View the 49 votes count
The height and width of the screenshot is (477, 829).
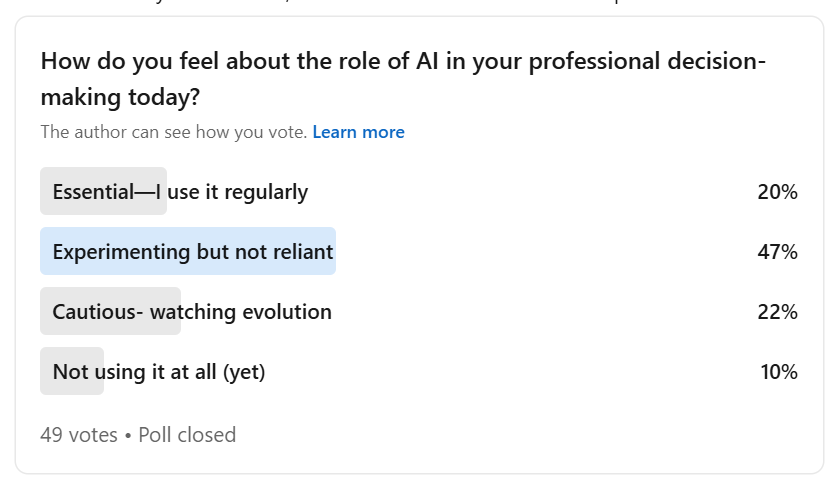click(x=79, y=435)
